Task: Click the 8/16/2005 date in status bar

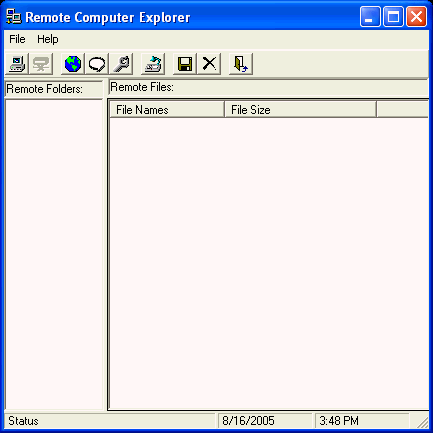Action: 248,421
